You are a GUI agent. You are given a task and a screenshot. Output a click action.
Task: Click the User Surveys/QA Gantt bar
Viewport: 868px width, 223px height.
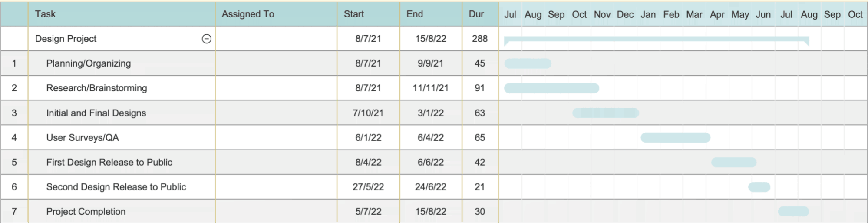pos(675,138)
